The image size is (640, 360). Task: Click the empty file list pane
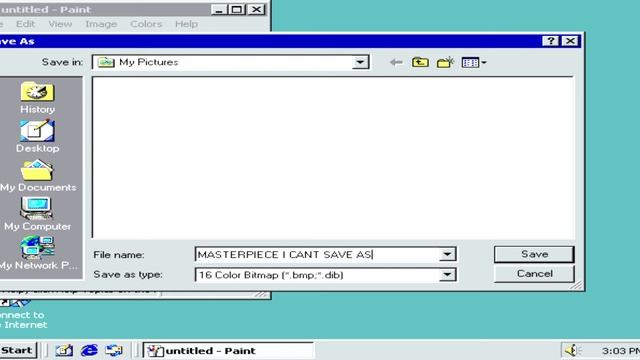click(x=333, y=158)
